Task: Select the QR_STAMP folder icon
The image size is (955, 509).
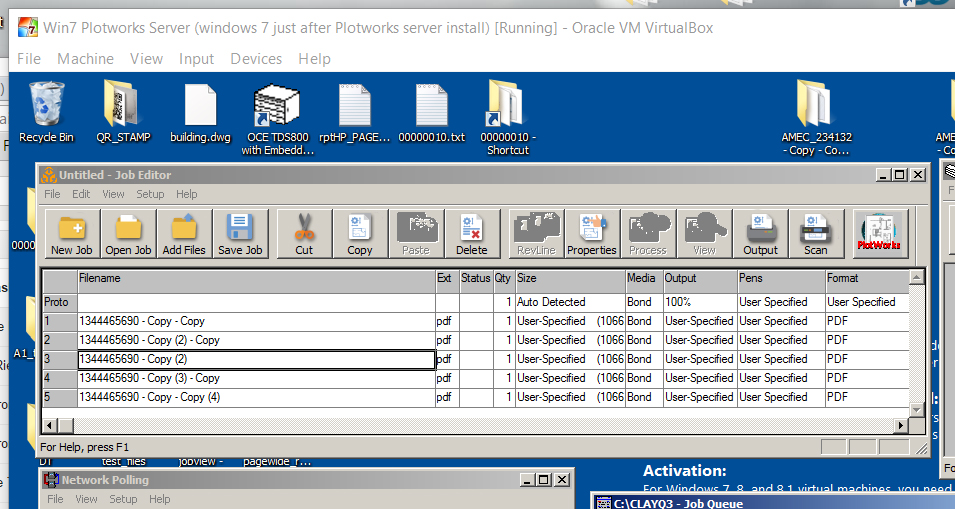Action: pyautogui.click(x=124, y=113)
